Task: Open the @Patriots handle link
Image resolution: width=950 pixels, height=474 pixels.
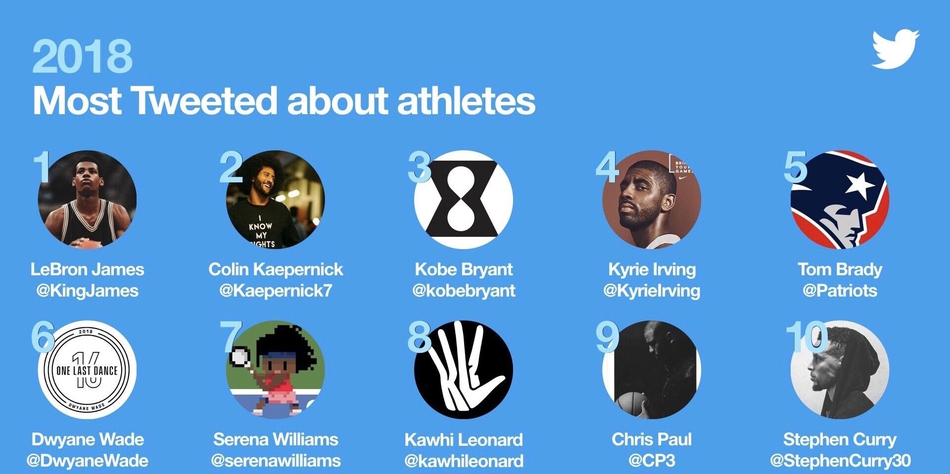Action: tap(840, 291)
